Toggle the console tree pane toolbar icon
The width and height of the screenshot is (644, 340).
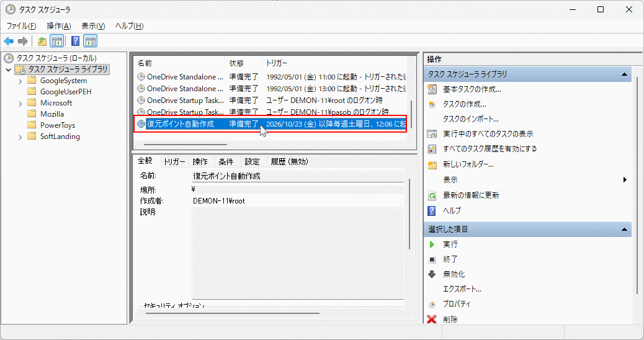click(56, 41)
